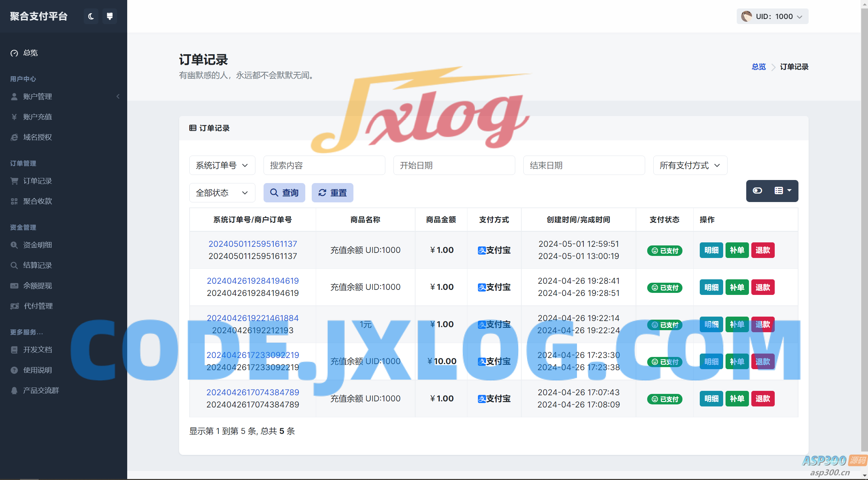Click the 查询 search button
The image size is (868, 480).
coord(284,193)
